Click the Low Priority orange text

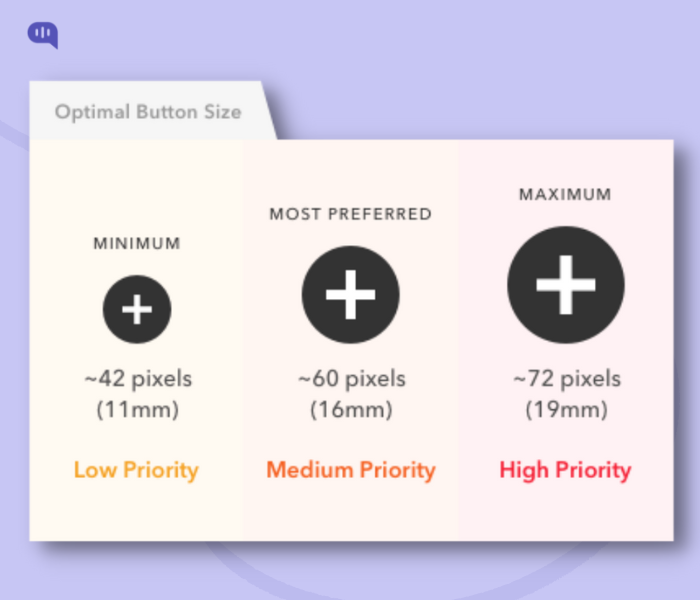pyautogui.click(x=136, y=471)
